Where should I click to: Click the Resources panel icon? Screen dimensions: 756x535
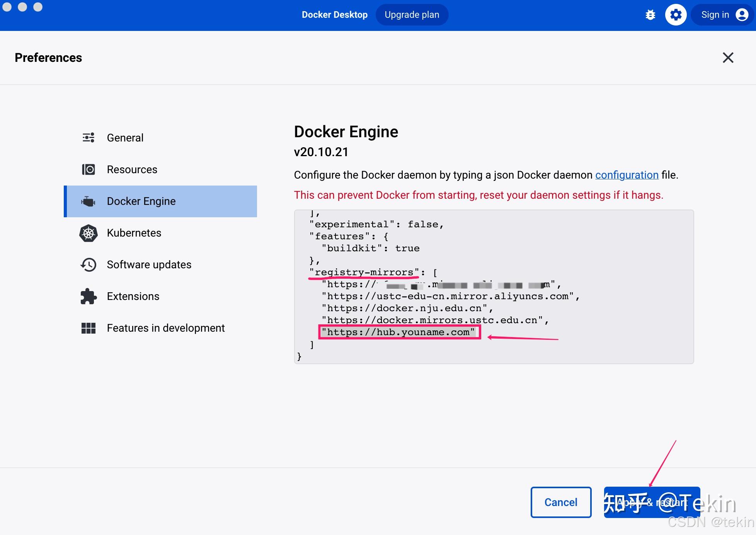[88, 169]
